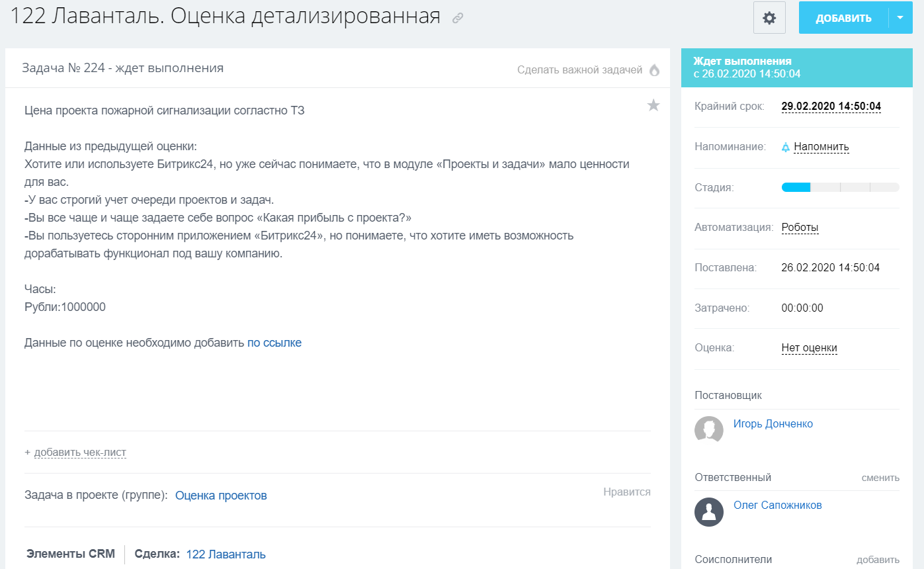Click the reminder bell icon
This screenshot has height=569, width=924.
(x=786, y=147)
